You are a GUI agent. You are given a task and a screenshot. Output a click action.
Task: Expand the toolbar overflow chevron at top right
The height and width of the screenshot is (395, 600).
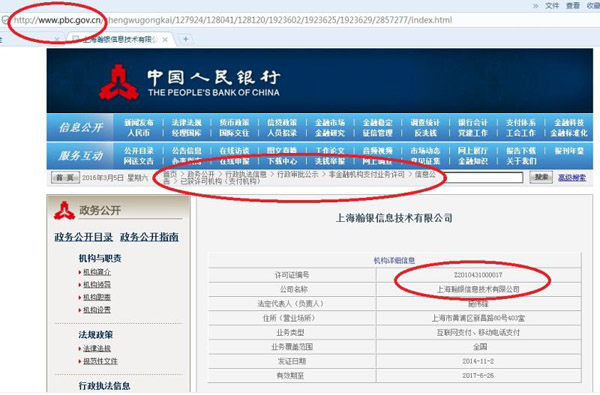click(x=535, y=5)
